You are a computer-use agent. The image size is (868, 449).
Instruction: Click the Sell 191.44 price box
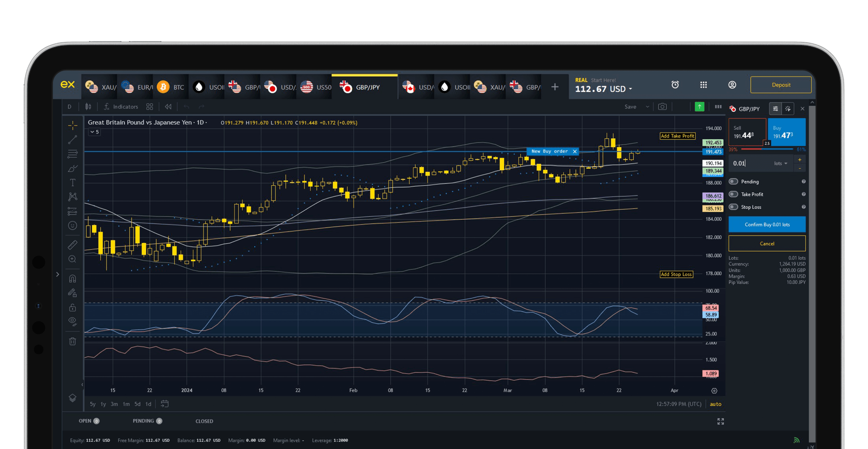tap(747, 132)
